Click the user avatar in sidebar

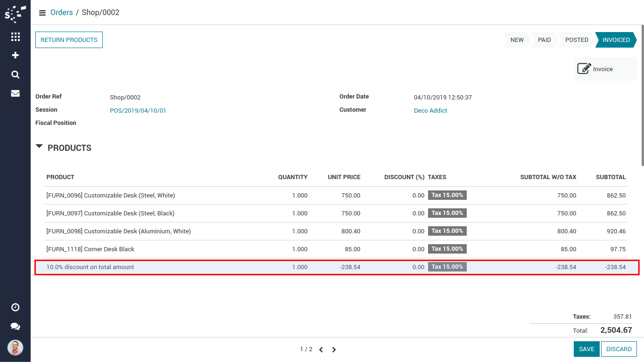(x=15, y=348)
